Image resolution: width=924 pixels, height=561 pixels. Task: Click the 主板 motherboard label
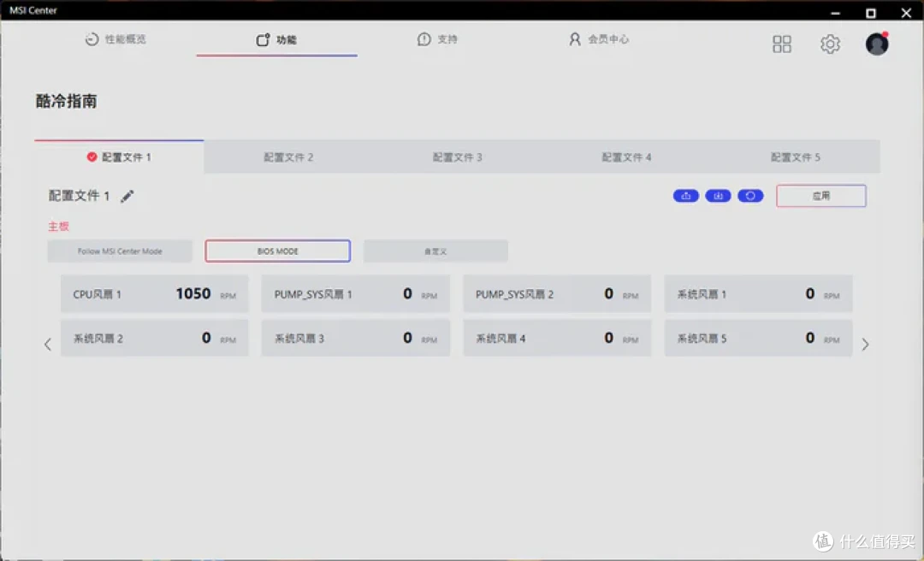tap(58, 227)
